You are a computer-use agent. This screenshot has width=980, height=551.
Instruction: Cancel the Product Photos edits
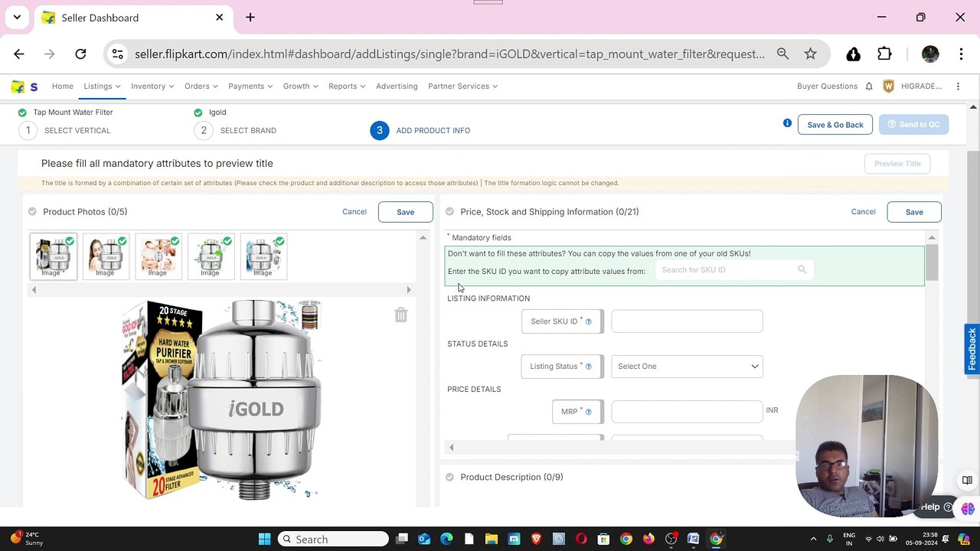coord(354,212)
